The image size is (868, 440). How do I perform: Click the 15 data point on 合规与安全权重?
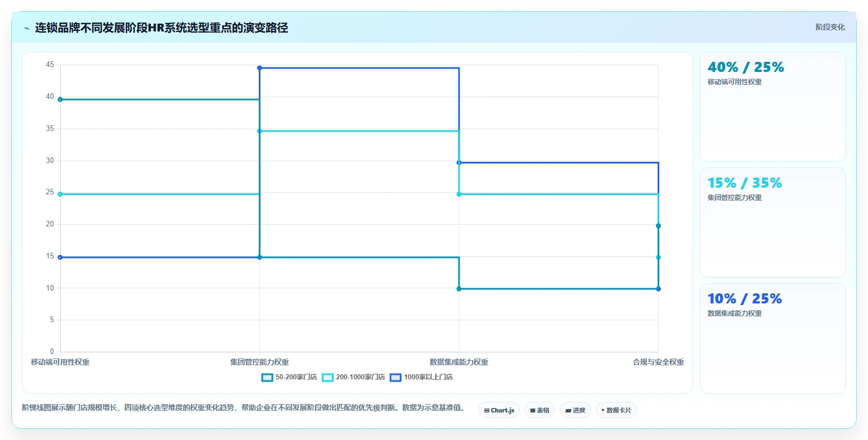coord(658,257)
